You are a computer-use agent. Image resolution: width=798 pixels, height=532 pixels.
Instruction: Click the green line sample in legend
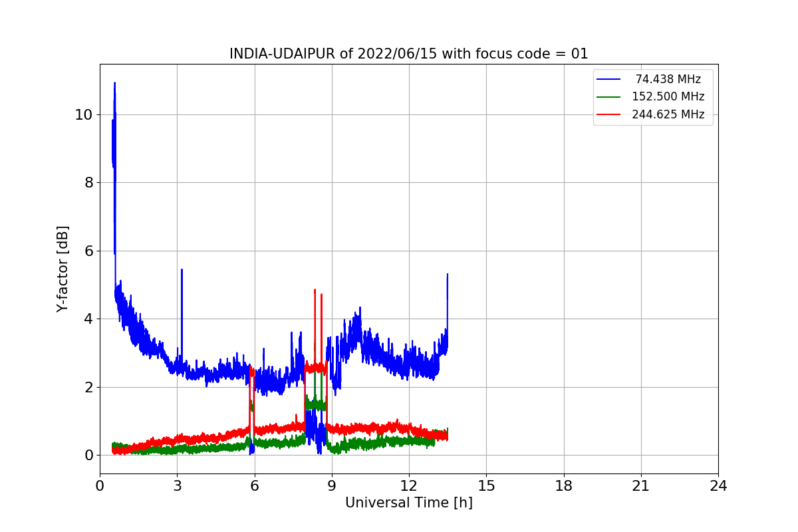(609, 97)
